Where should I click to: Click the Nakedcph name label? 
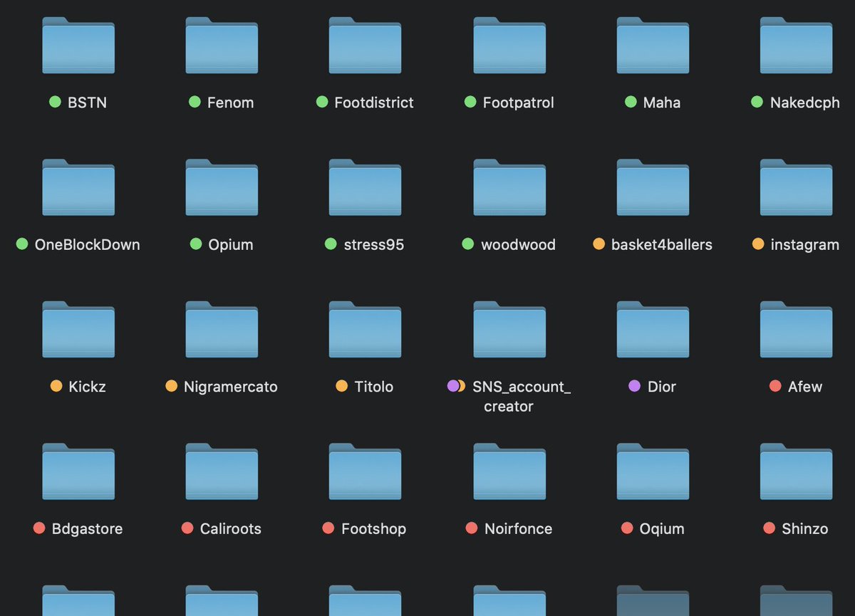(x=805, y=103)
